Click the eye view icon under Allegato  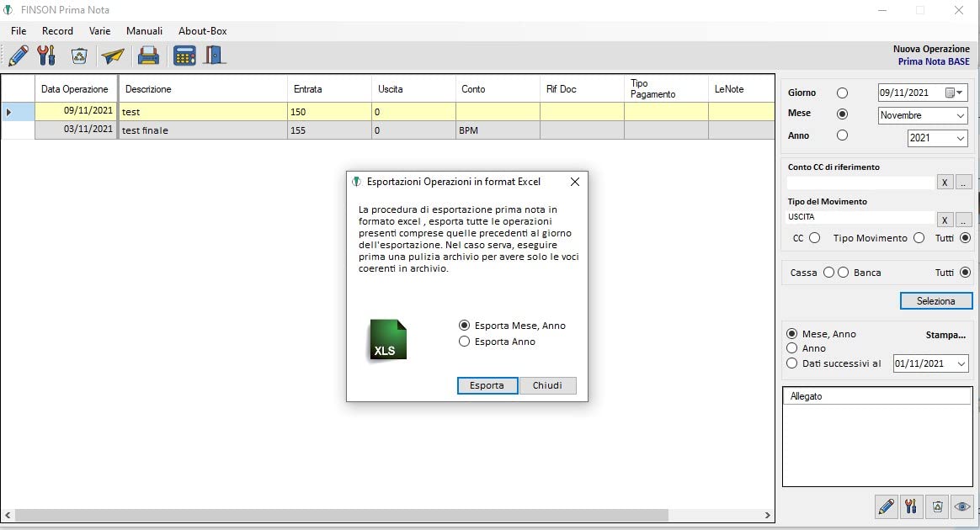click(961, 506)
